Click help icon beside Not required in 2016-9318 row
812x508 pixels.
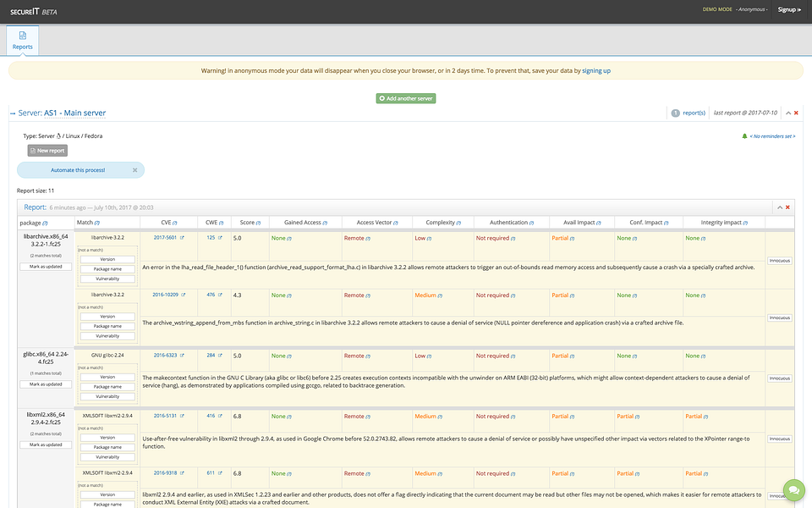tap(513, 474)
